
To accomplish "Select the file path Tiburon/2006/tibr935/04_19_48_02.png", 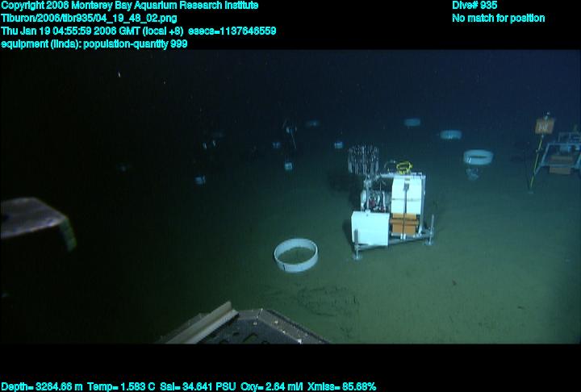I will (89, 19).
